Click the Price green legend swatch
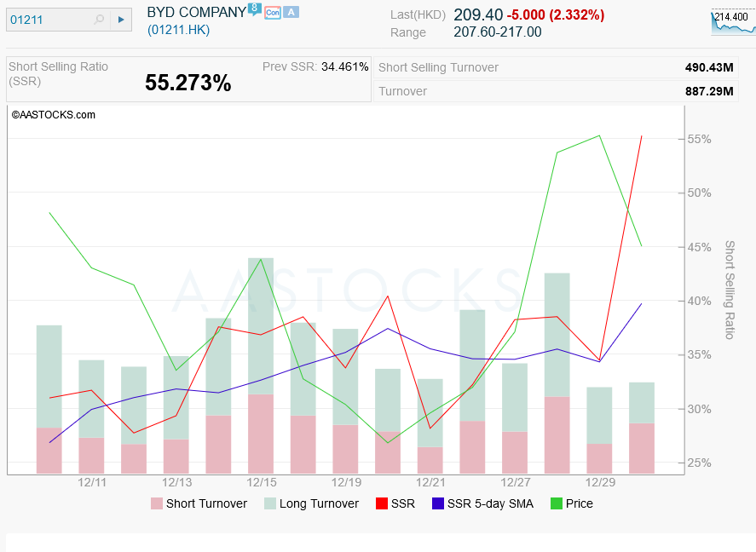 tap(557, 503)
